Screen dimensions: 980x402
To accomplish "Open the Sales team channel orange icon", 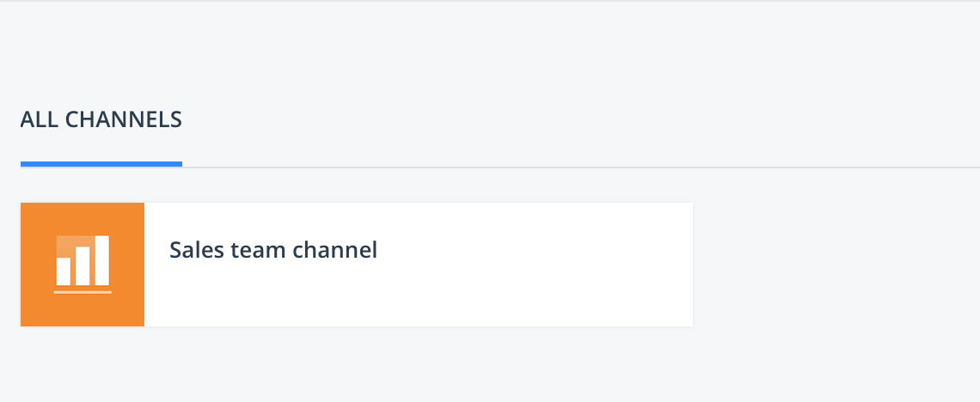I will point(83,264).
